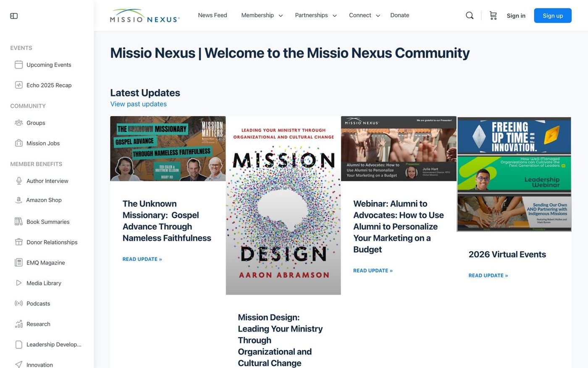Click the blue Sign up button
This screenshot has height=368, width=588.
click(553, 16)
